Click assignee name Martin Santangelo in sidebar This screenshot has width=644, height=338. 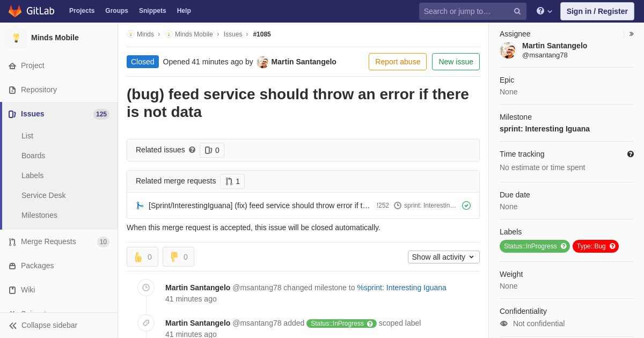pyautogui.click(x=554, y=46)
